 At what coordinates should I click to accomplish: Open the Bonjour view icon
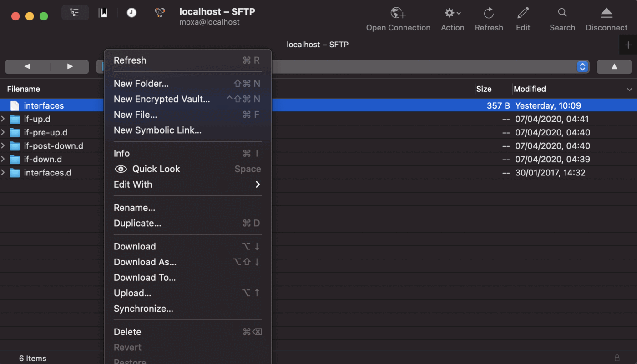pyautogui.click(x=160, y=13)
